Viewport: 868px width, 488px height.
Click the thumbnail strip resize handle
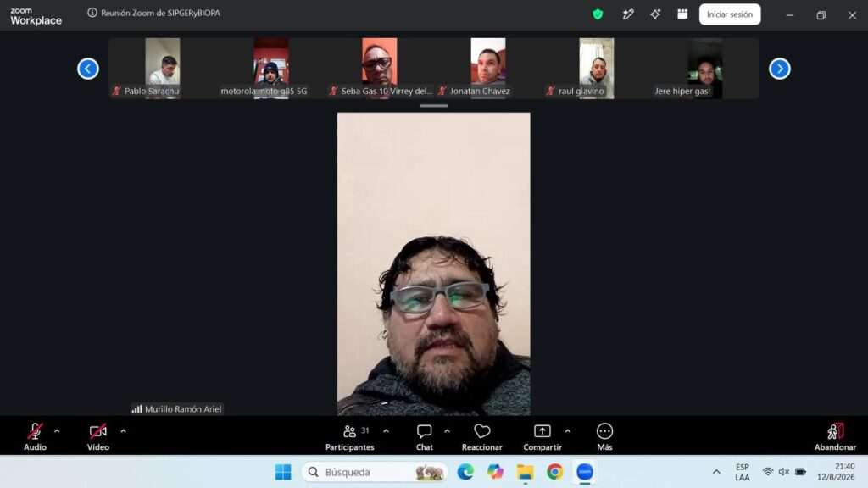434,106
